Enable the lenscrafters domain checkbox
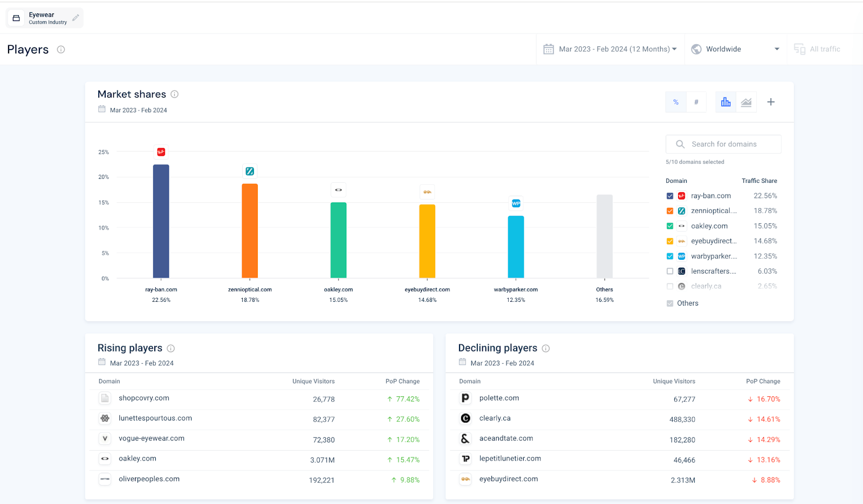This screenshot has width=863, height=504. pyautogui.click(x=670, y=272)
